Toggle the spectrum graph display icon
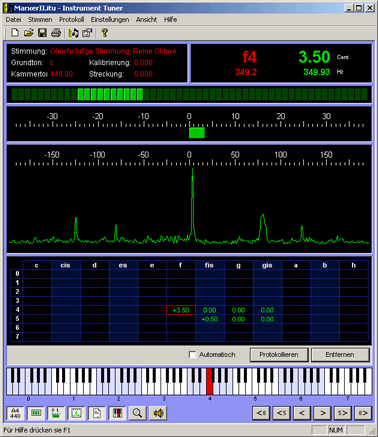Viewport: 378px width, 437px height. point(76,413)
